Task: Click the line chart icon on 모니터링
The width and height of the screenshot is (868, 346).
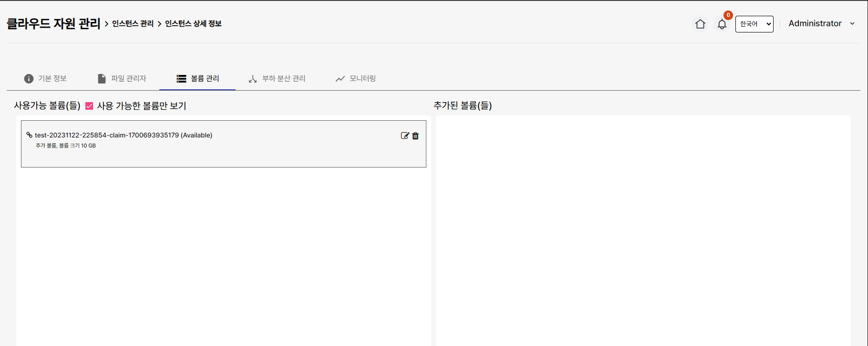Action: [340, 79]
